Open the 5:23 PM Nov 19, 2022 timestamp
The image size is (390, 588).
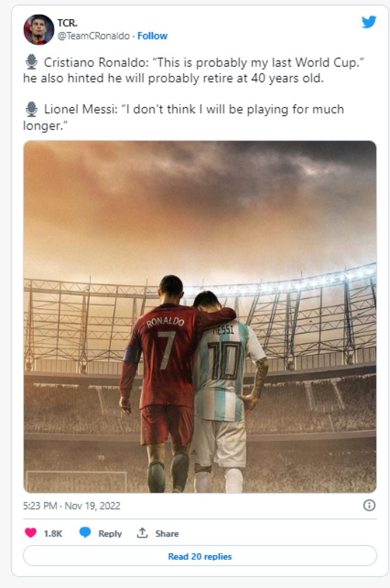point(71,506)
